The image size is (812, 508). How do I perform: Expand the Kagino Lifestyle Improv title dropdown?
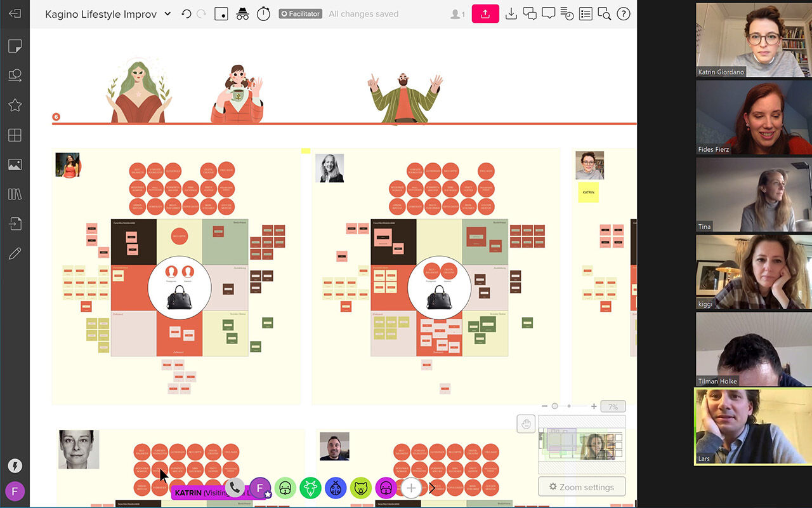coord(167,14)
